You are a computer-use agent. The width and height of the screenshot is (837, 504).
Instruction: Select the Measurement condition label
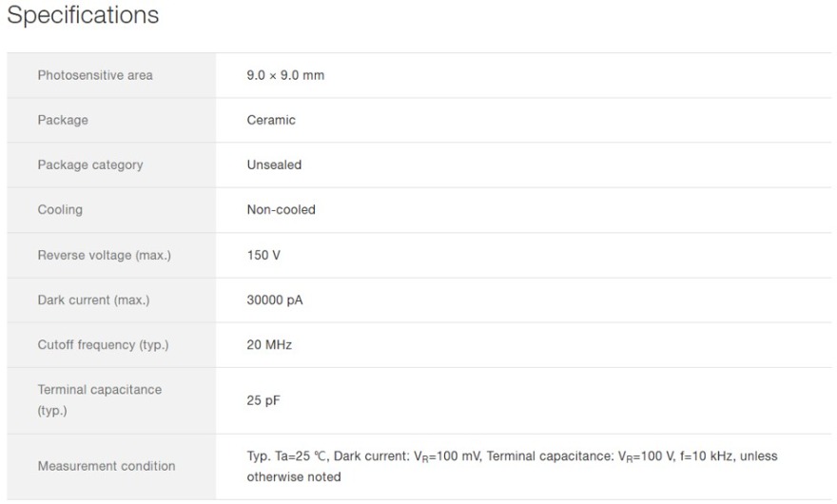(x=107, y=466)
